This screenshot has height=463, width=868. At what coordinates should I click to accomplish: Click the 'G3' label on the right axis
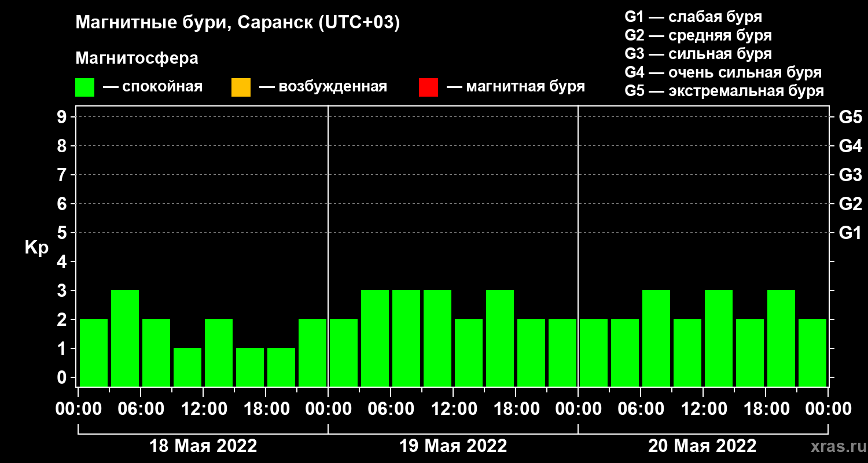tap(850, 175)
